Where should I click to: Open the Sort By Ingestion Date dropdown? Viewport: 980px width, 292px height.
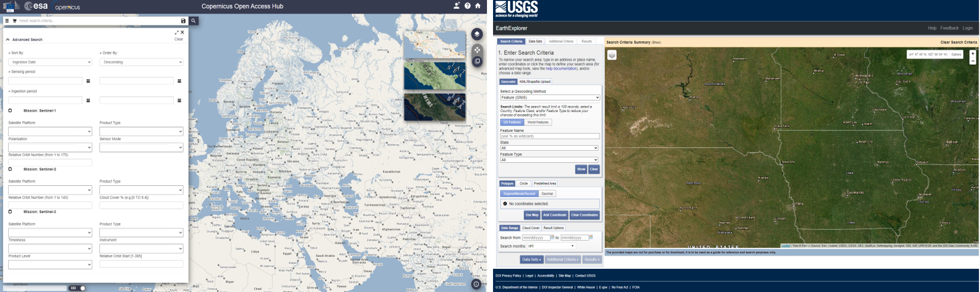[50, 62]
